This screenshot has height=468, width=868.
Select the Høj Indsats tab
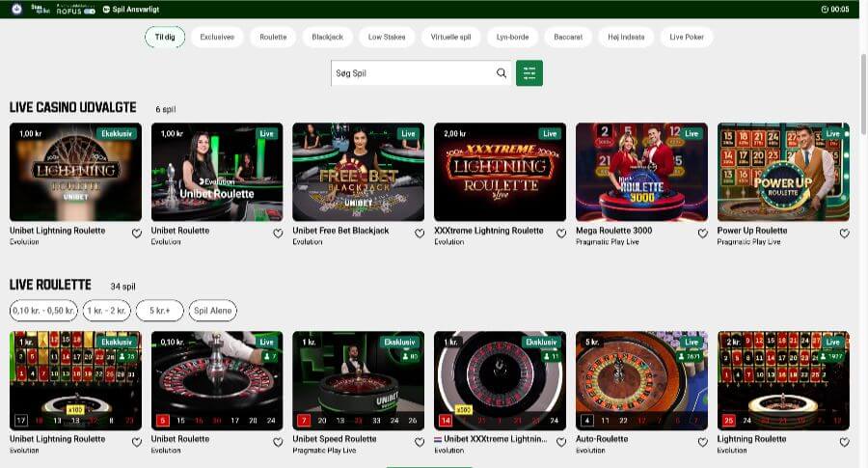point(626,37)
